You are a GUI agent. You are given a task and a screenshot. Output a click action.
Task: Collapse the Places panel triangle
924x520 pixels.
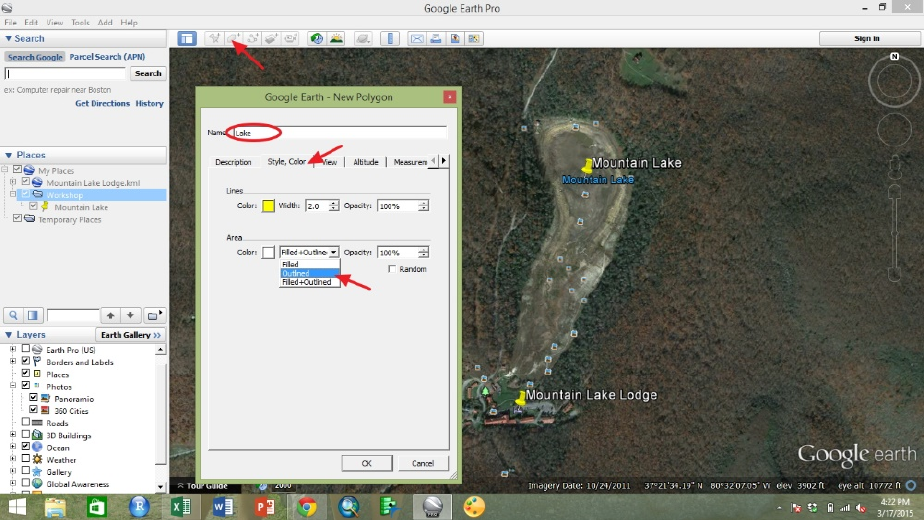coord(8,155)
